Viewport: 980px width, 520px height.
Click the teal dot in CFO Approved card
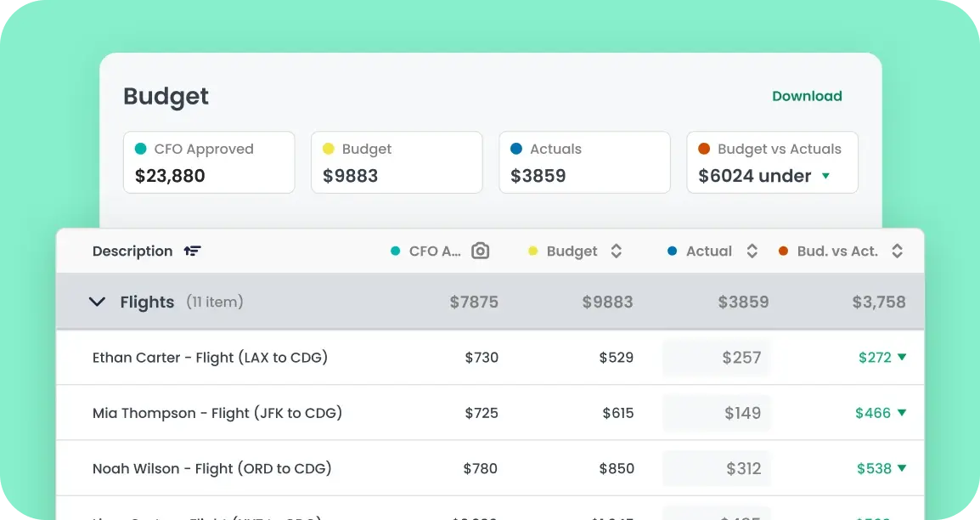[x=141, y=149]
